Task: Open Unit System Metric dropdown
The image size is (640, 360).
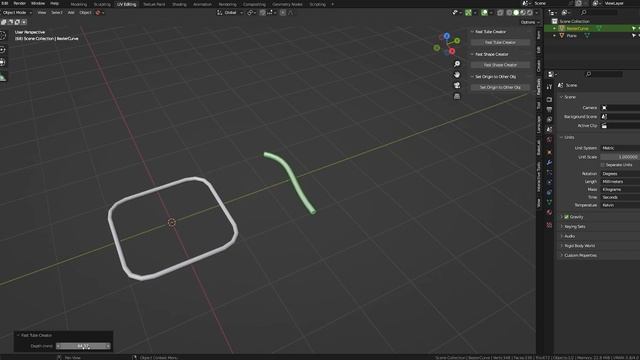Action: point(620,148)
